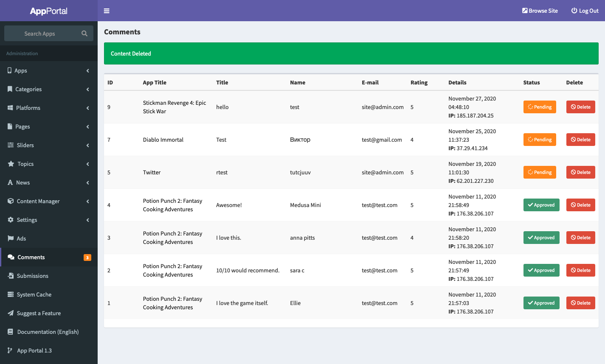Image resolution: width=605 pixels, height=364 pixels.
Task: Delete the comment from Ellie
Action: pyautogui.click(x=580, y=303)
